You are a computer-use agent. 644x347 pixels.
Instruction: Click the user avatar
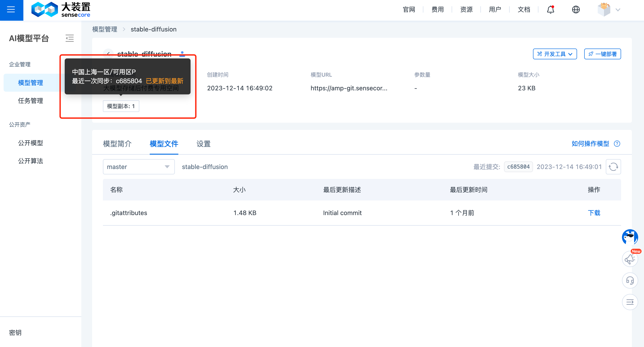[x=604, y=10]
